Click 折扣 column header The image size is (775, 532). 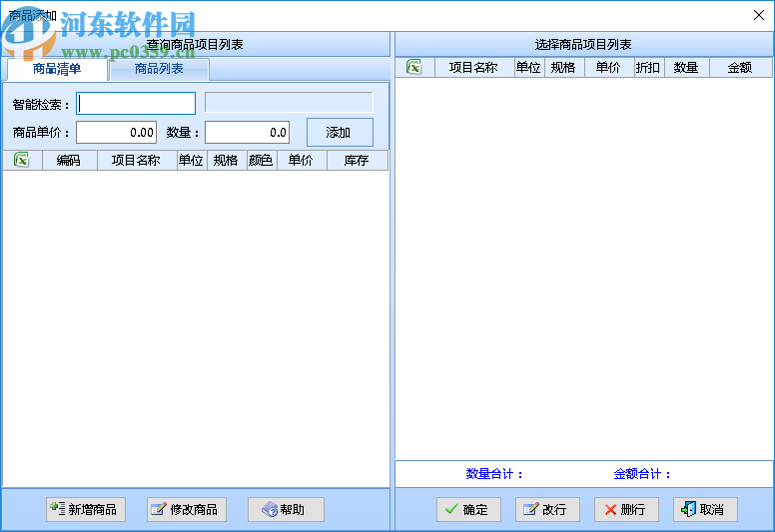click(x=649, y=67)
